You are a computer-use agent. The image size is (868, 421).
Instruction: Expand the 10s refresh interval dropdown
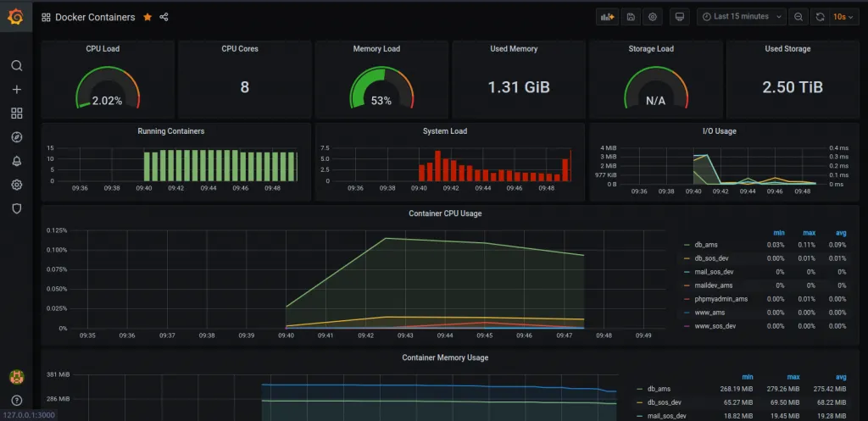pyautogui.click(x=843, y=16)
